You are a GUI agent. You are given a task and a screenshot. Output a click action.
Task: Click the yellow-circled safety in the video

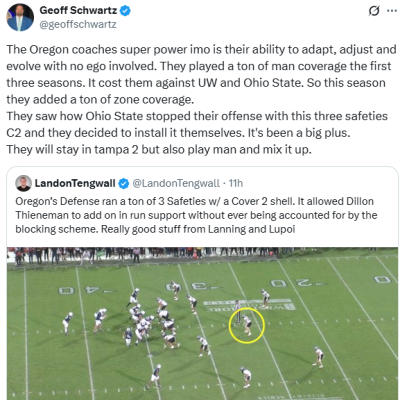[247, 325]
